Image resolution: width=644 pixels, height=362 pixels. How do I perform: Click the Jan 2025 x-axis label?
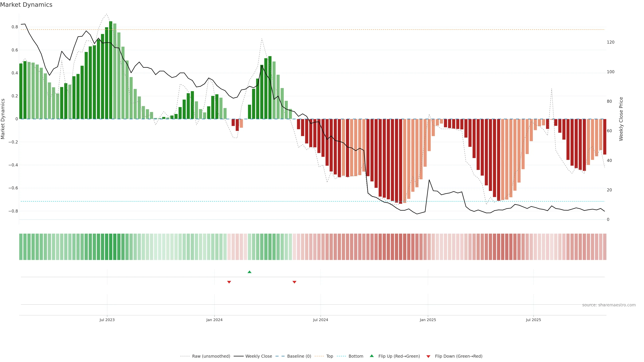428,320
